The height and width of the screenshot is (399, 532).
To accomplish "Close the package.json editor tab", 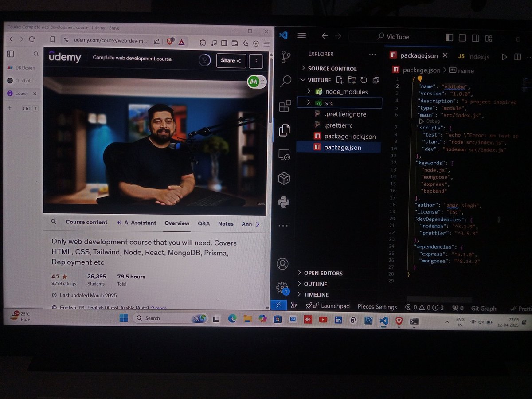I will click(x=445, y=55).
